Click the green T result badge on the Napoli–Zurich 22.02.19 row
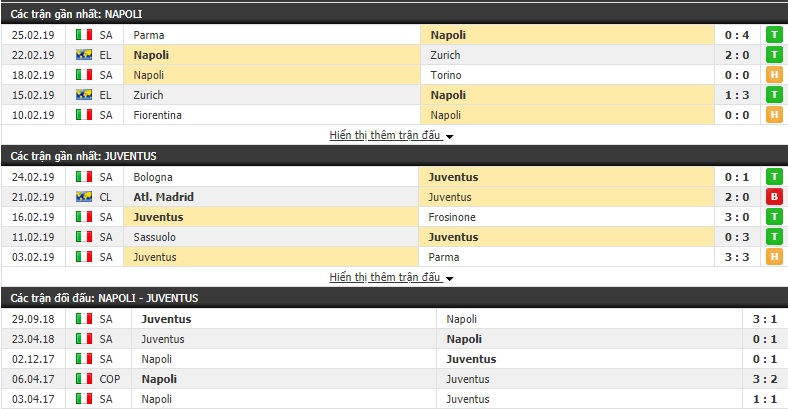This screenshot has width=788, height=409. pyautogui.click(x=774, y=55)
